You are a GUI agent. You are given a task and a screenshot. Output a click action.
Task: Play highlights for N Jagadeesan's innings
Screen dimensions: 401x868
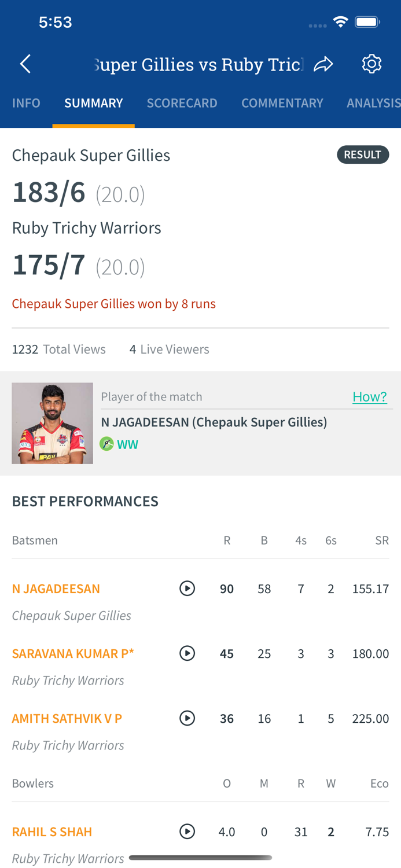[187, 587]
